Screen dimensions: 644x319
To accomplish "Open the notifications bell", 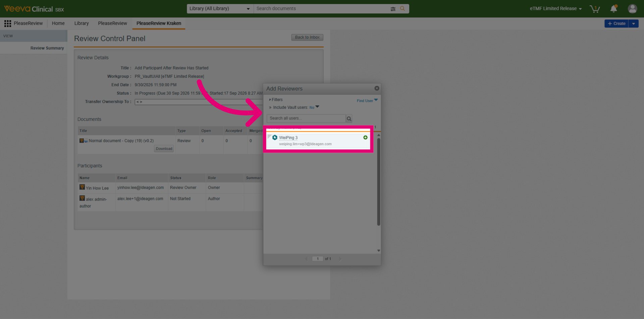I will pyautogui.click(x=614, y=9).
